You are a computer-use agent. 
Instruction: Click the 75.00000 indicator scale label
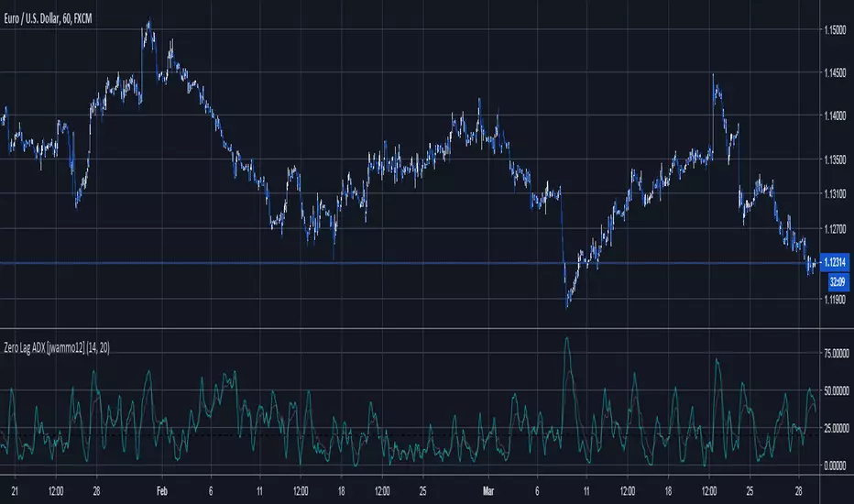click(837, 354)
